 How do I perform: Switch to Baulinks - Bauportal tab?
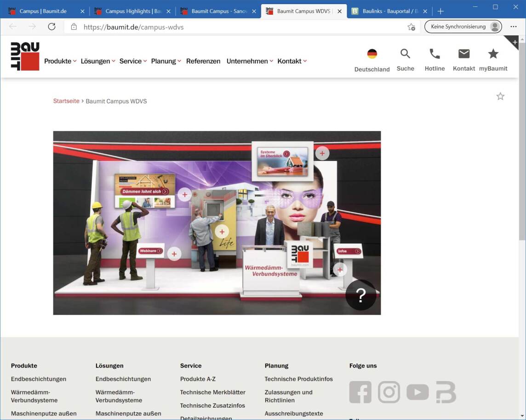[390, 11]
